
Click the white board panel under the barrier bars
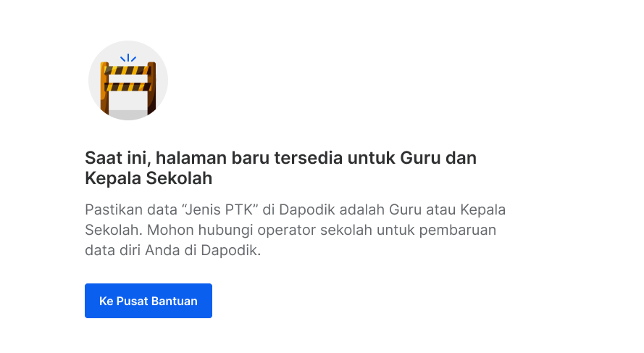[128, 101]
